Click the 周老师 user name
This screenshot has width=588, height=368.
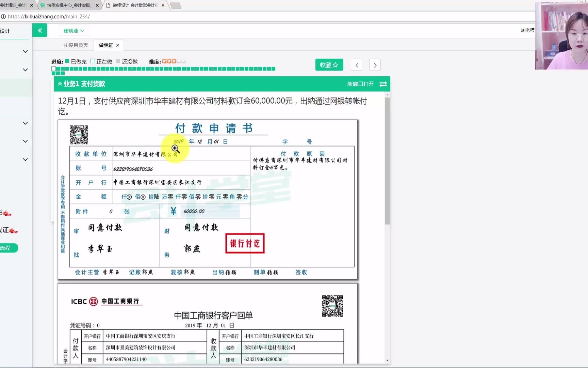click(527, 30)
